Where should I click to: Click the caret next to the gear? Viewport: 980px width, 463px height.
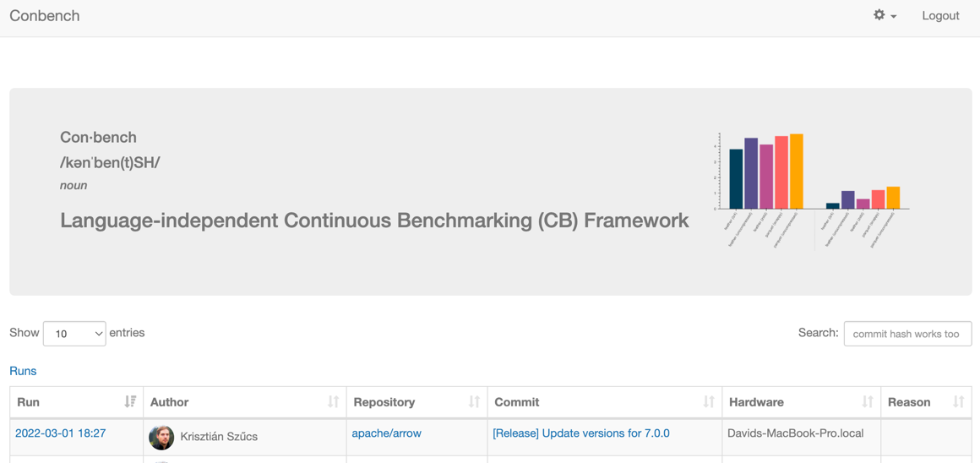coord(894,17)
